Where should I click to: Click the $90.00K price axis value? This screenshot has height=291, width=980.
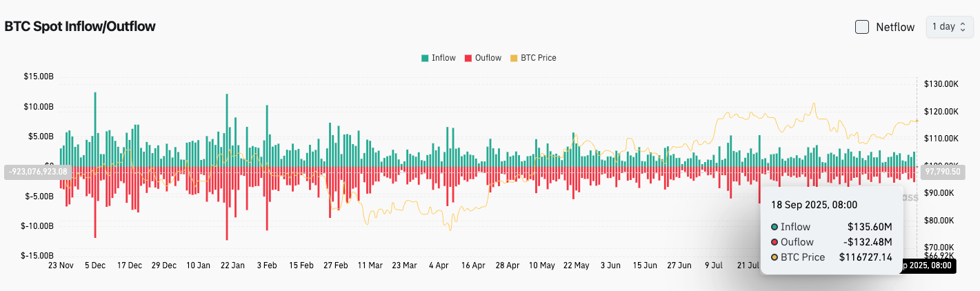pos(940,193)
